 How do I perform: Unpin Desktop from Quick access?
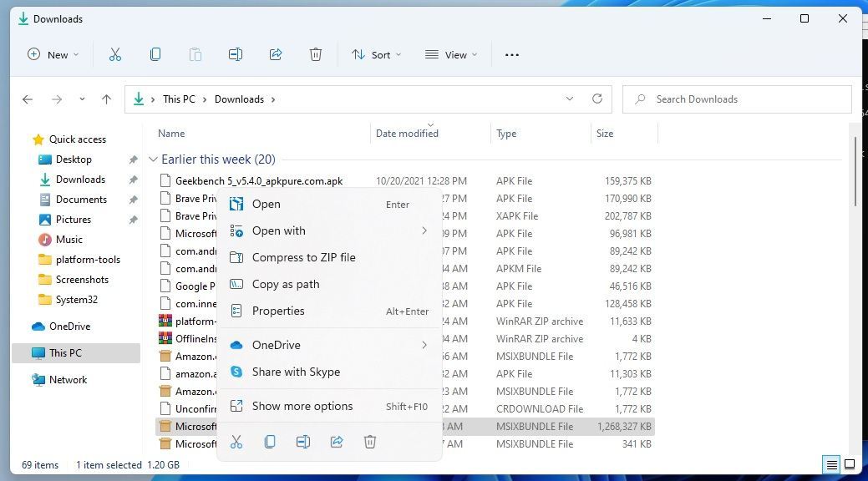[133, 159]
